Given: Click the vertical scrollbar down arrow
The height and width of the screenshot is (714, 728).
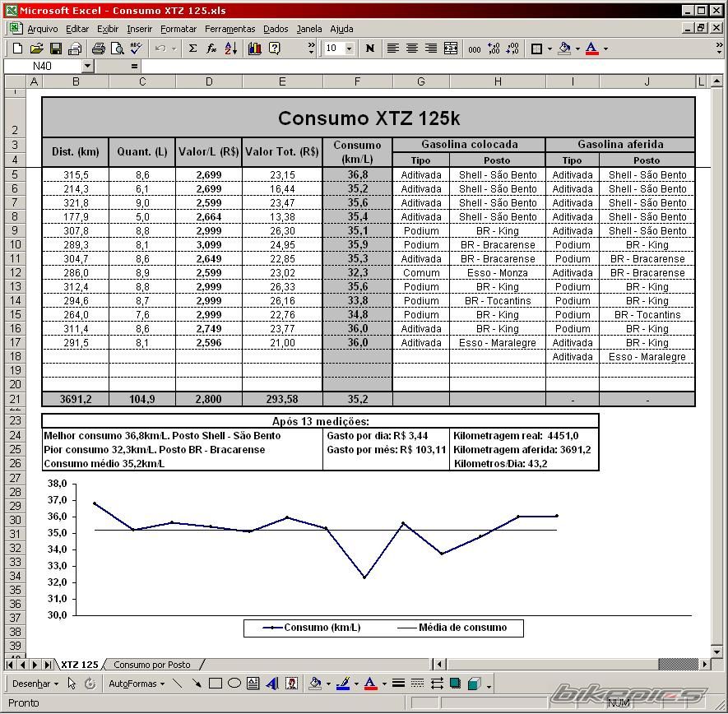Looking at the screenshot, I should point(716,651).
